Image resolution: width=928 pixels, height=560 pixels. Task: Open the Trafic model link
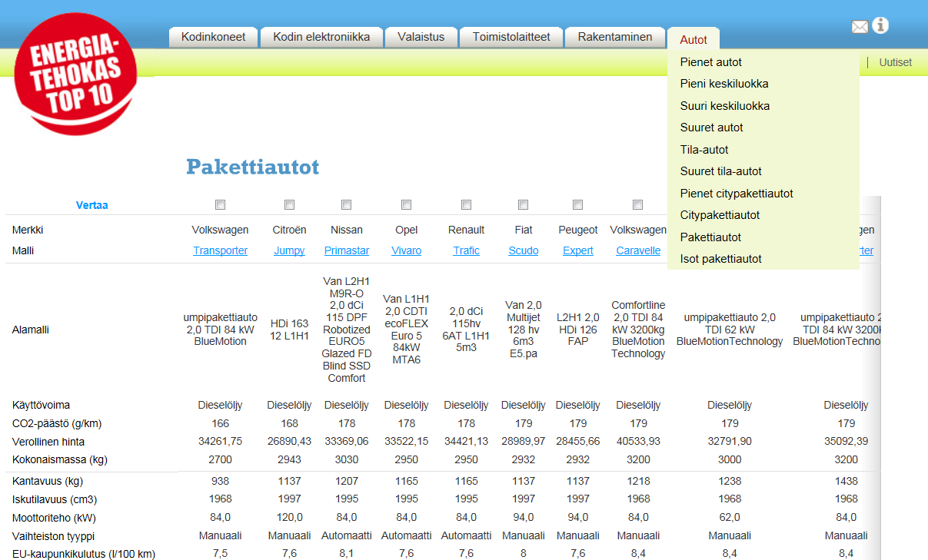pos(467,250)
